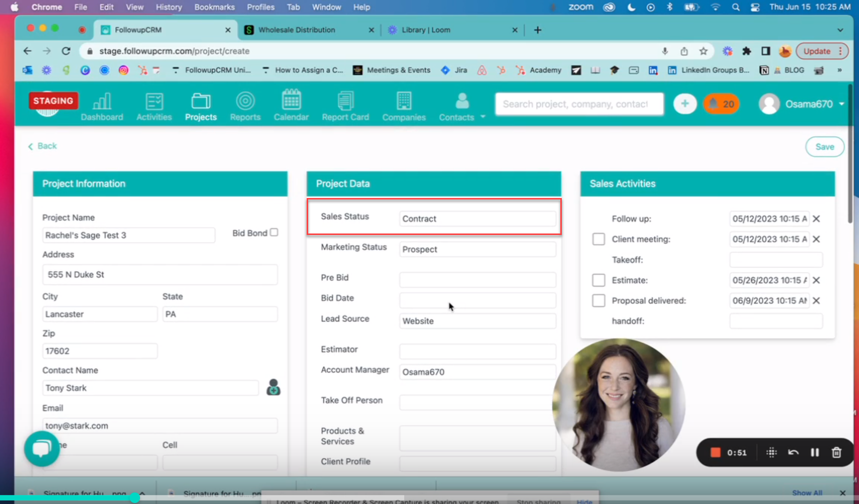This screenshot has height=504, width=859.
Task: Check the Client meeting checkbox
Action: tap(598, 239)
